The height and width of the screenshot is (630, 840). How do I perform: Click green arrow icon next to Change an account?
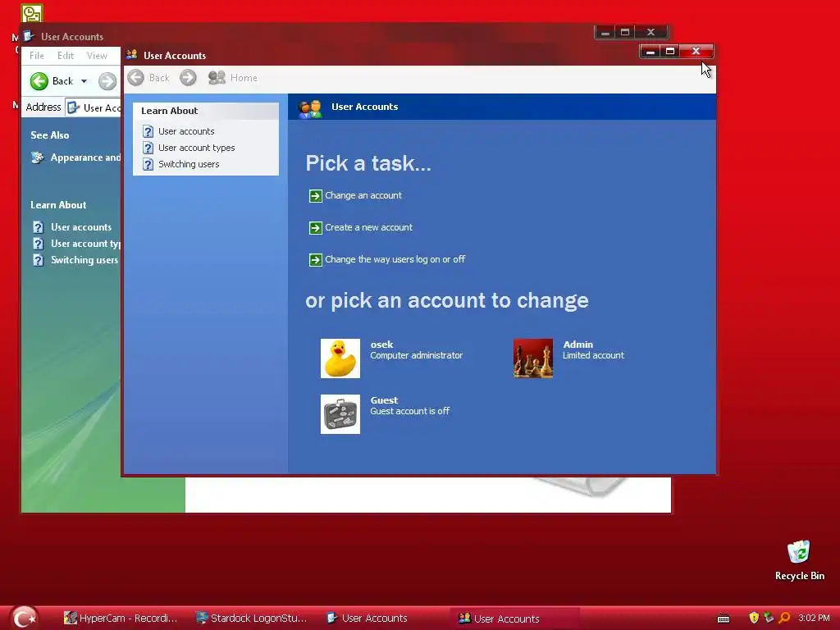pyautogui.click(x=316, y=196)
